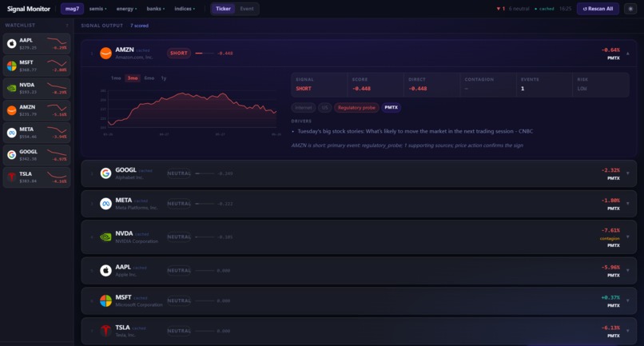Select the 6mo chart range
Screen dimensions: 644x346
pyautogui.click(x=149, y=78)
